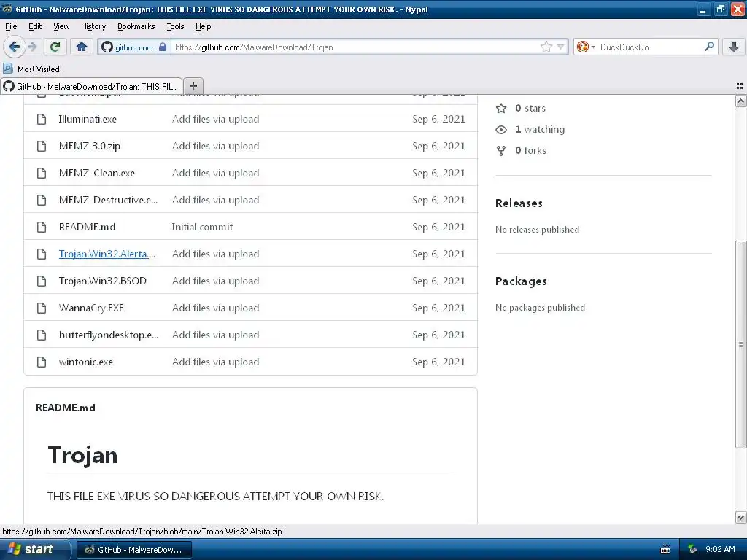Click the browser Back arrow button
Image resolution: width=747 pixels, height=560 pixels.
point(14,47)
